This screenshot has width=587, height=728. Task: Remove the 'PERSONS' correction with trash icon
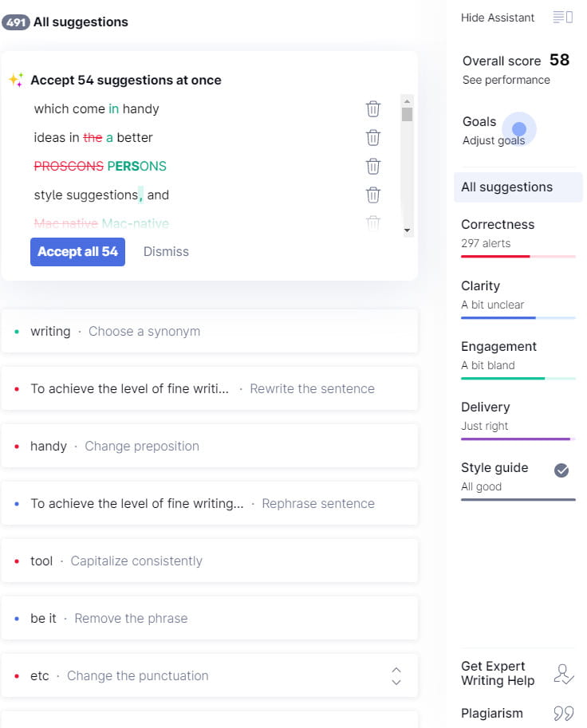coord(372,167)
